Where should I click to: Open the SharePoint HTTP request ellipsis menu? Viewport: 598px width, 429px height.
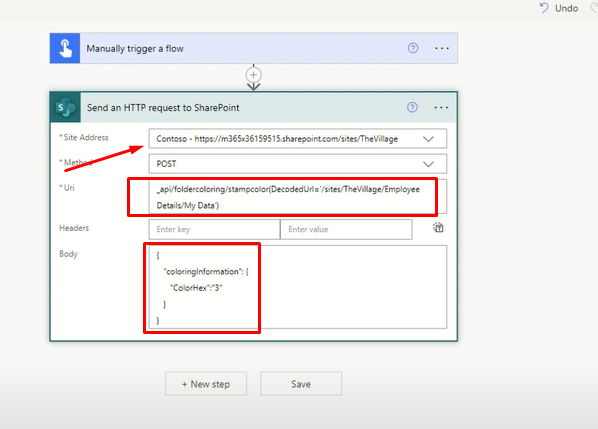coord(441,108)
